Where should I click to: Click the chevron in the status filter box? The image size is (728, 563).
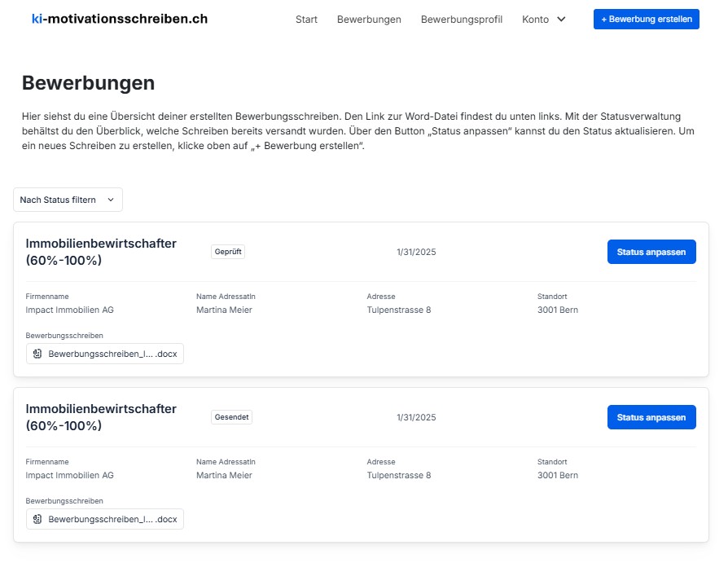[111, 200]
